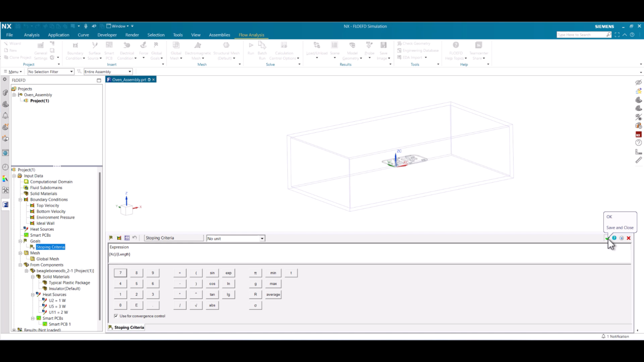The image size is (644, 362).
Task: Click the NX red icon in right sidebar
Action: 638,135
